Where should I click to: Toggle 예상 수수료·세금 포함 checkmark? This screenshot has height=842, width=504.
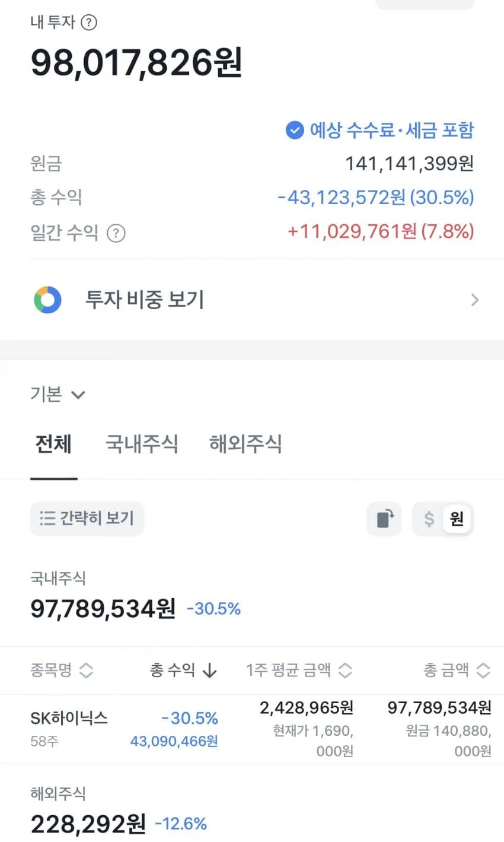point(295,130)
